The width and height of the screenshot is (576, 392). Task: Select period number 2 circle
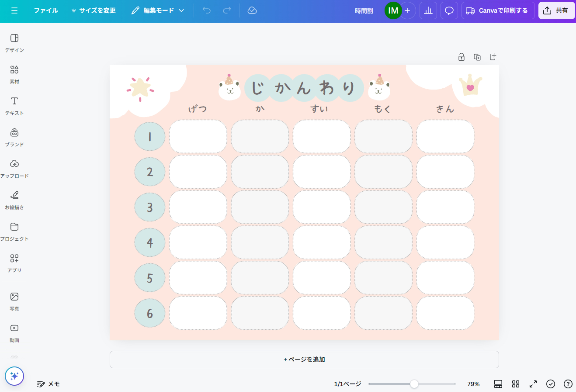[x=150, y=172]
